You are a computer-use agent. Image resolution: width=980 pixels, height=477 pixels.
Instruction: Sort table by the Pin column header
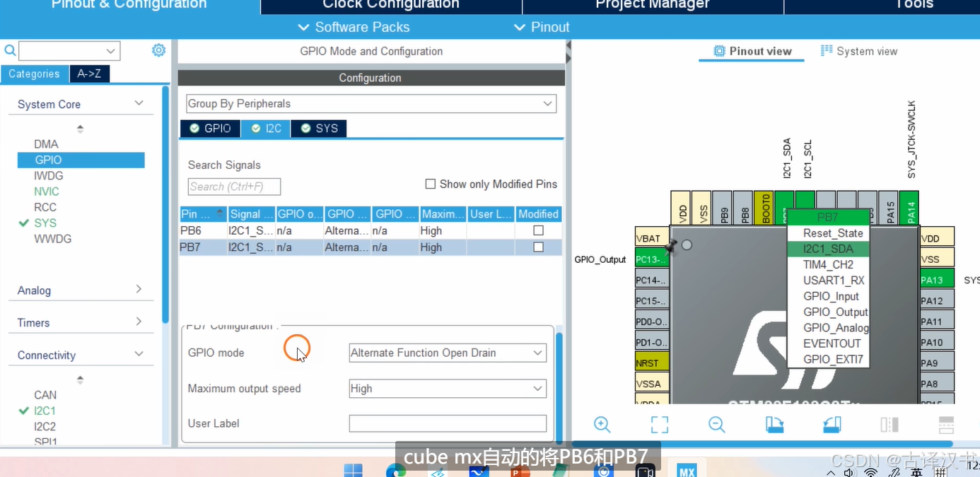pos(203,213)
